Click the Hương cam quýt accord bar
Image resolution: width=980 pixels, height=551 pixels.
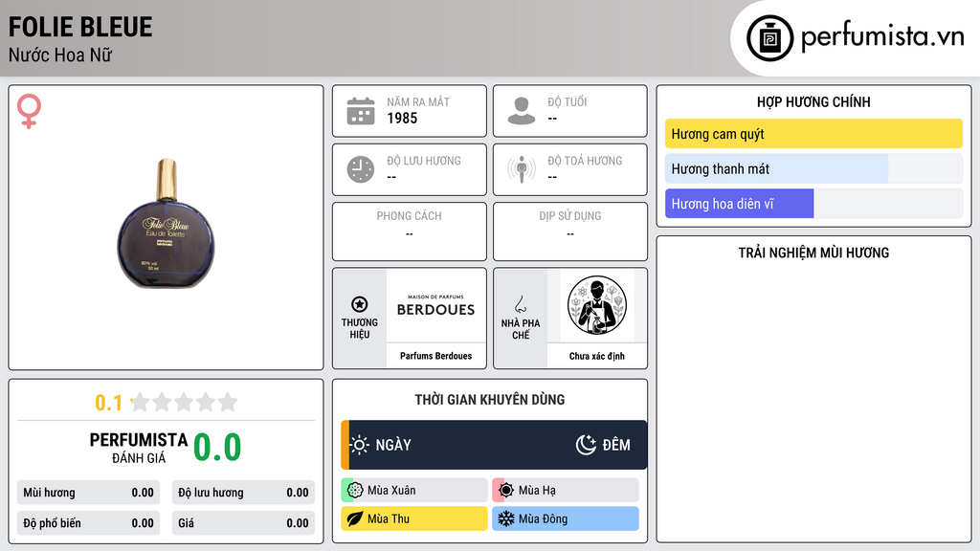coord(813,134)
